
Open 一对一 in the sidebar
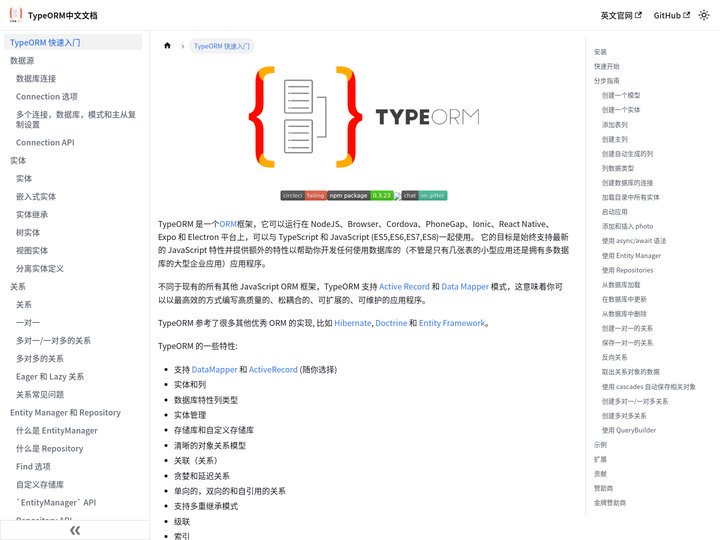click(x=28, y=322)
